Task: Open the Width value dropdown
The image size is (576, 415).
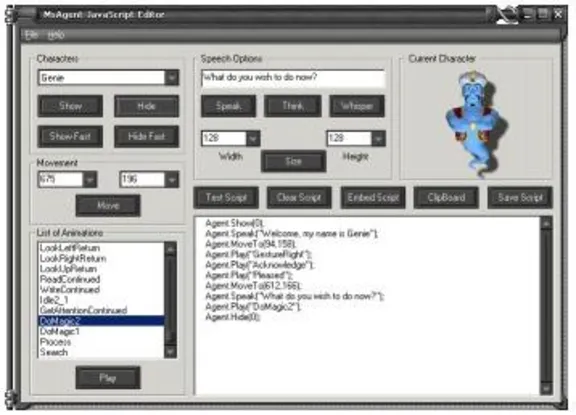Action: [x=253, y=138]
